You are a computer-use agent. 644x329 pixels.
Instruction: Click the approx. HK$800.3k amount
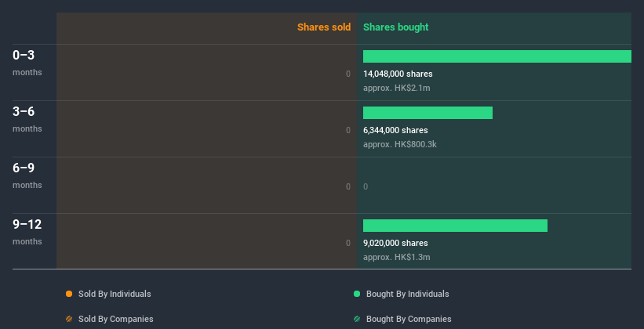400,144
